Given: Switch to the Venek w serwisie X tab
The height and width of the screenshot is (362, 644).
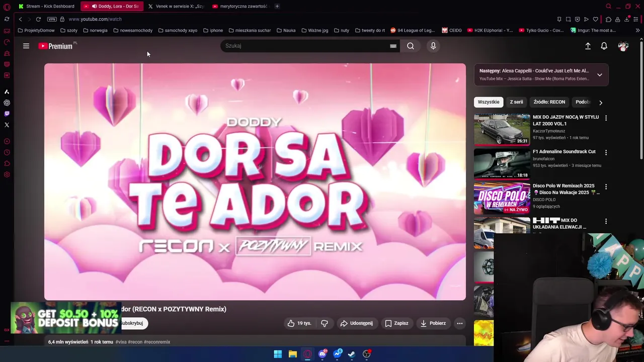Looking at the screenshot, I should [176, 6].
